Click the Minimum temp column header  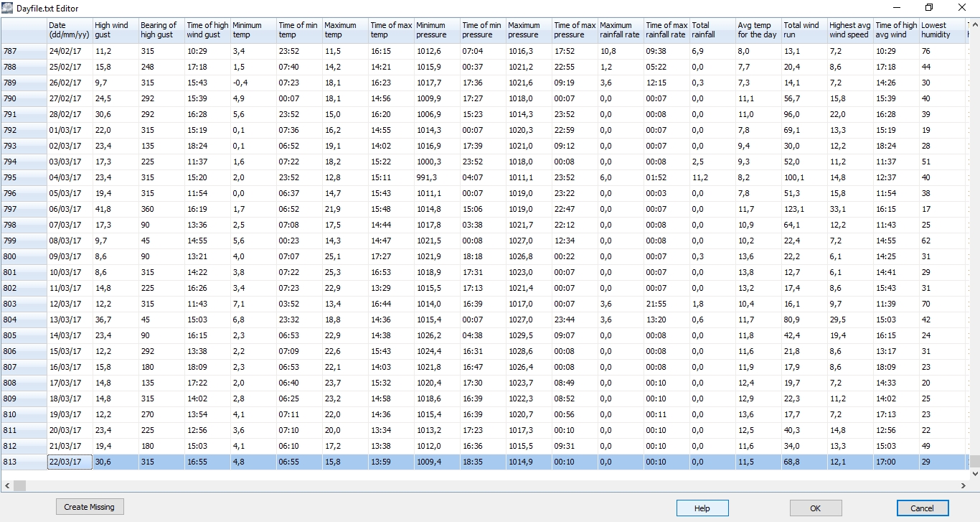click(x=253, y=30)
